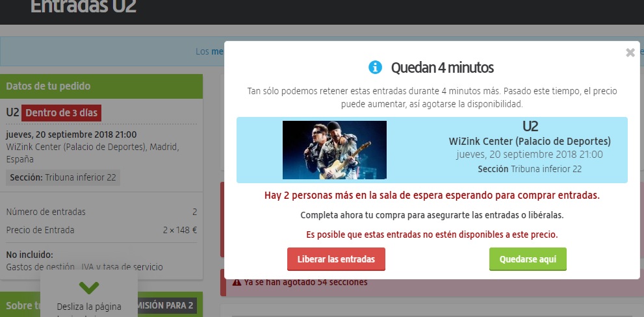Click the green checkmark icon above Desliza la página
The width and height of the screenshot is (644, 317).
[x=89, y=287]
